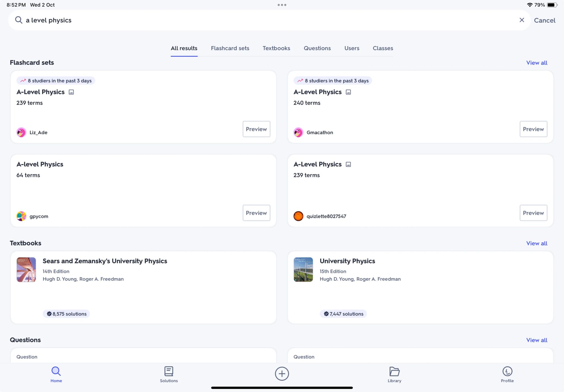Tap the plus icon to create new content

pyautogui.click(x=282, y=374)
